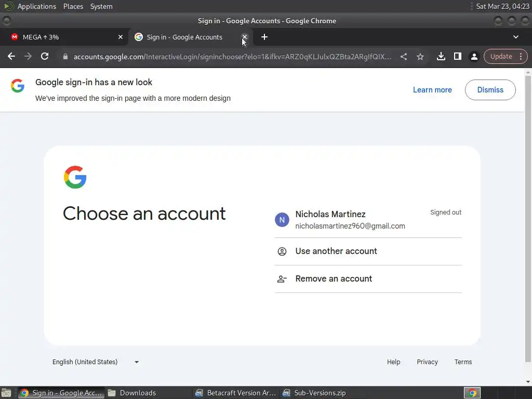Choose the Nicholas Martinez account

click(x=368, y=220)
